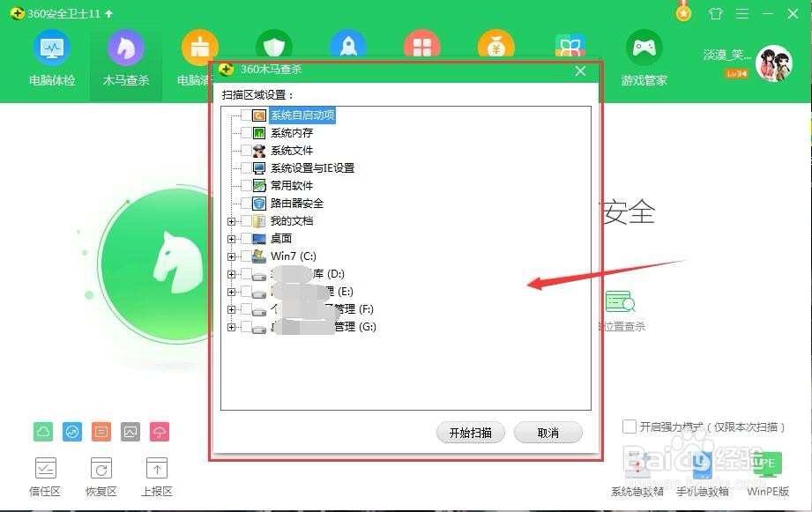Select 系统内存 tree row
812x512 pixels.
(x=292, y=132)
